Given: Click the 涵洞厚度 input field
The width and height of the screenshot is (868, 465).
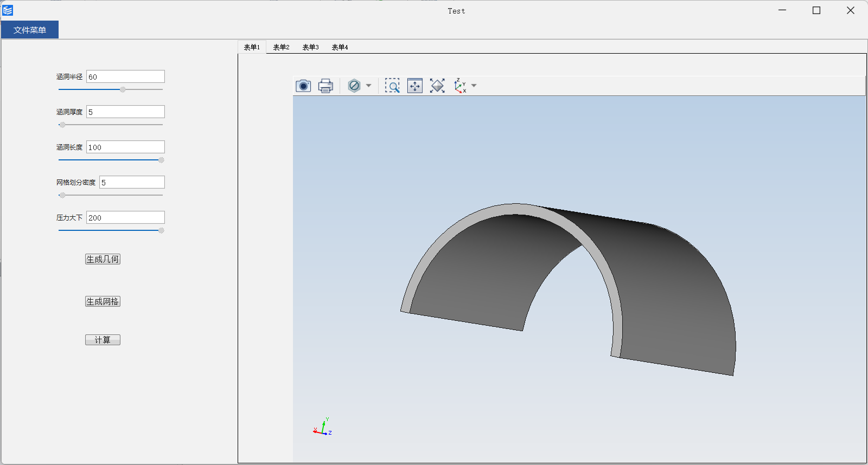Looking at the screenshot, I should pos(125,112).
